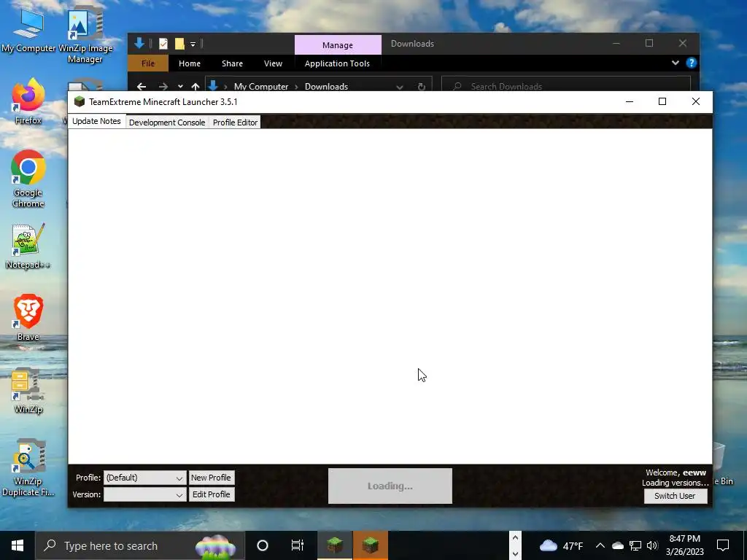Click the taskbar search box
The image size is (747, 560).
[140, 545]
